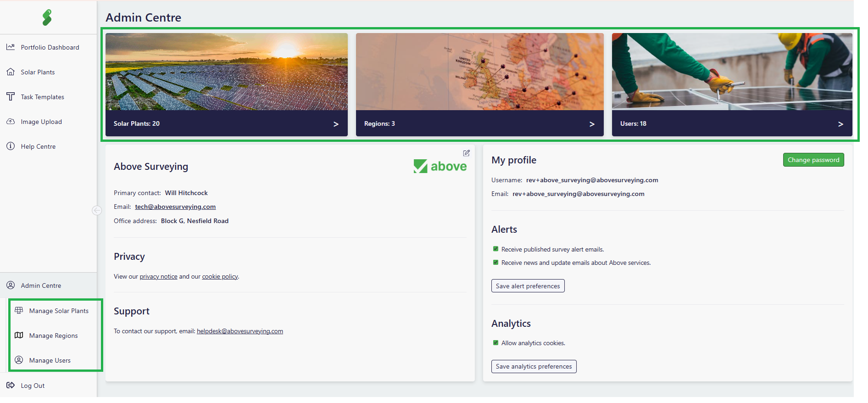
Task: Uncheck Receive published survey alert emails
Action: point(495,249)
